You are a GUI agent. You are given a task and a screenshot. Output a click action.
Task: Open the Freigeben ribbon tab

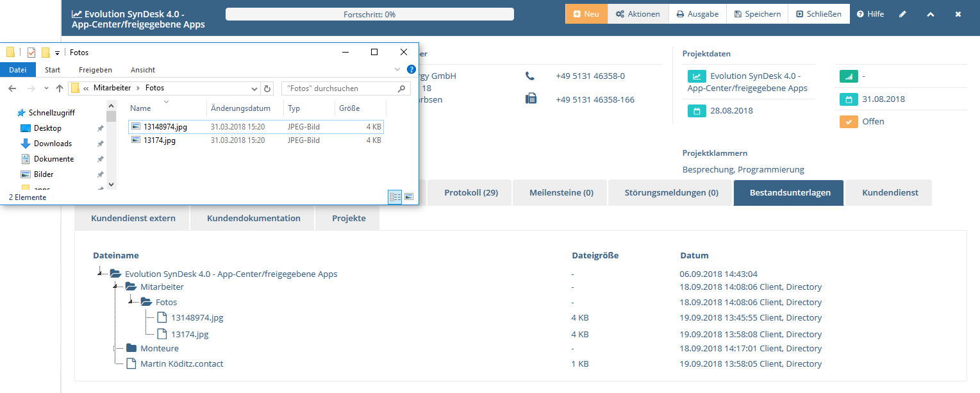click(x=96, y=70)
